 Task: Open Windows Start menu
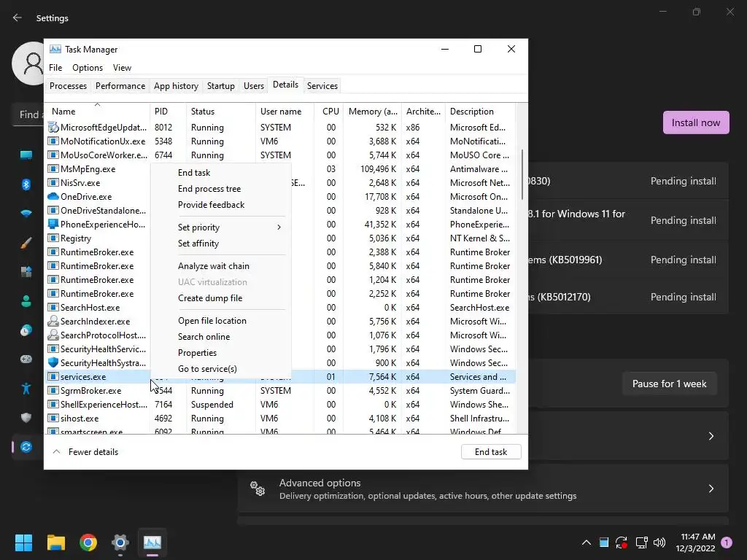pos(23,542)
